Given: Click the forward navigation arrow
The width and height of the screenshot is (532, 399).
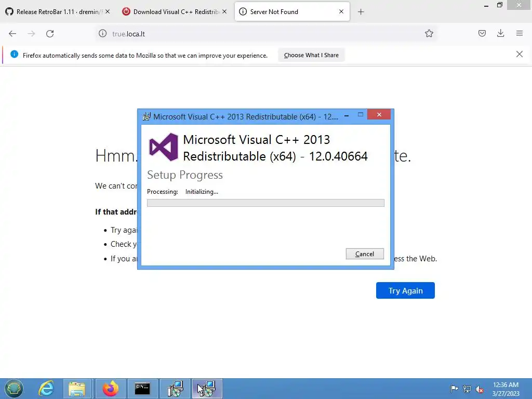Looking at the screenshot, I should pos(31,34).
